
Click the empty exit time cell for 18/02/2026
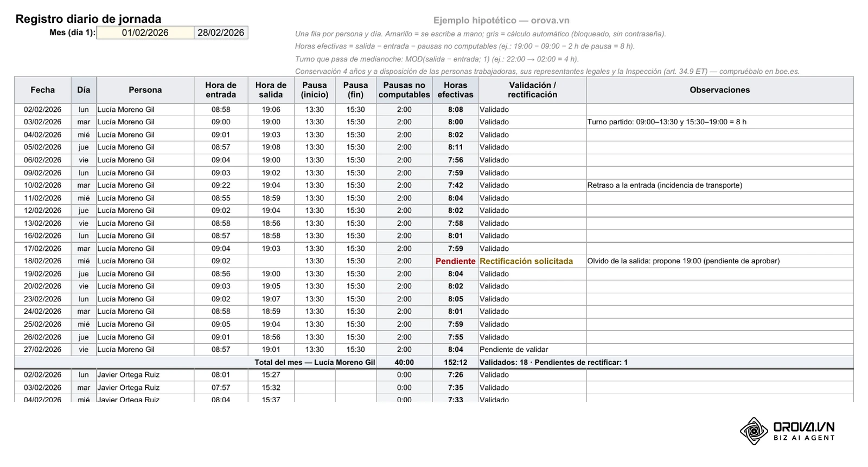tap(271, 261)
